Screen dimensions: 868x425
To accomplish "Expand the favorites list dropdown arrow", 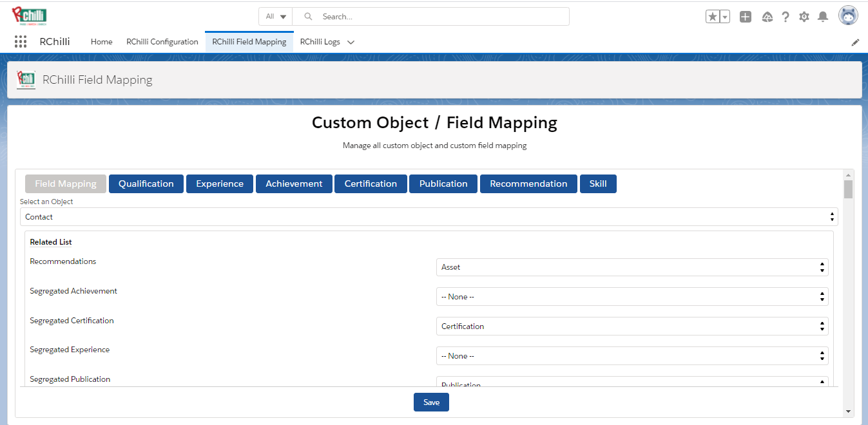I will click(725, 17).
